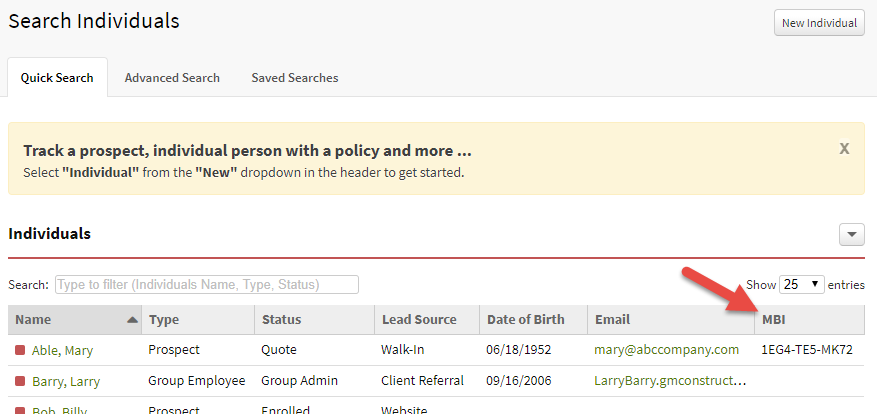This screenshot has height=414, width=877.
Task: Sort by the Type column header
Action: [199, 319]
